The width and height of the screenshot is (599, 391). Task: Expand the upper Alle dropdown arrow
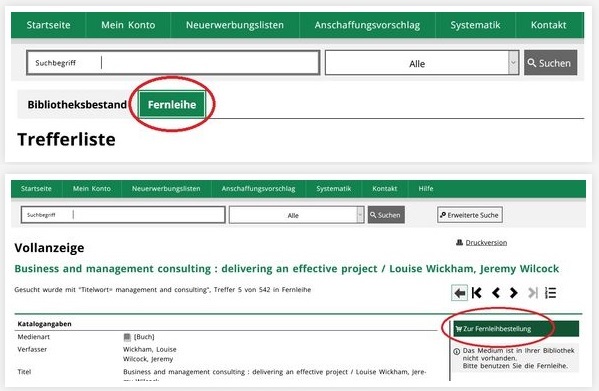coord(513,63)
